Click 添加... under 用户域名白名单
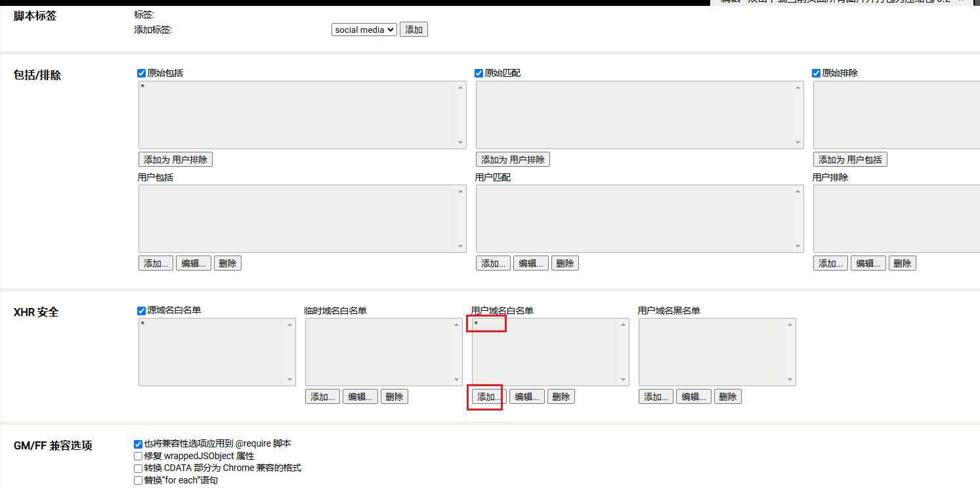Image resolution: width=980 pixels, height=488 pixels. pos(489,397)
